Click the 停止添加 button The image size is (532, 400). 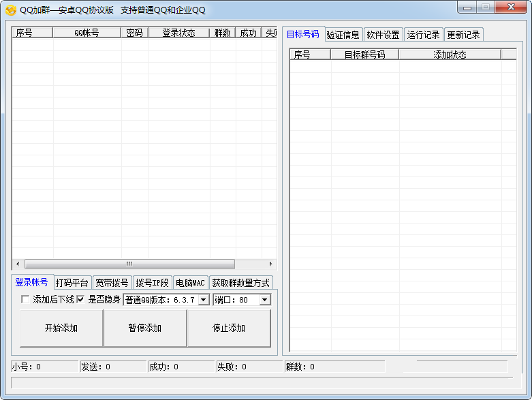[229, 328]
